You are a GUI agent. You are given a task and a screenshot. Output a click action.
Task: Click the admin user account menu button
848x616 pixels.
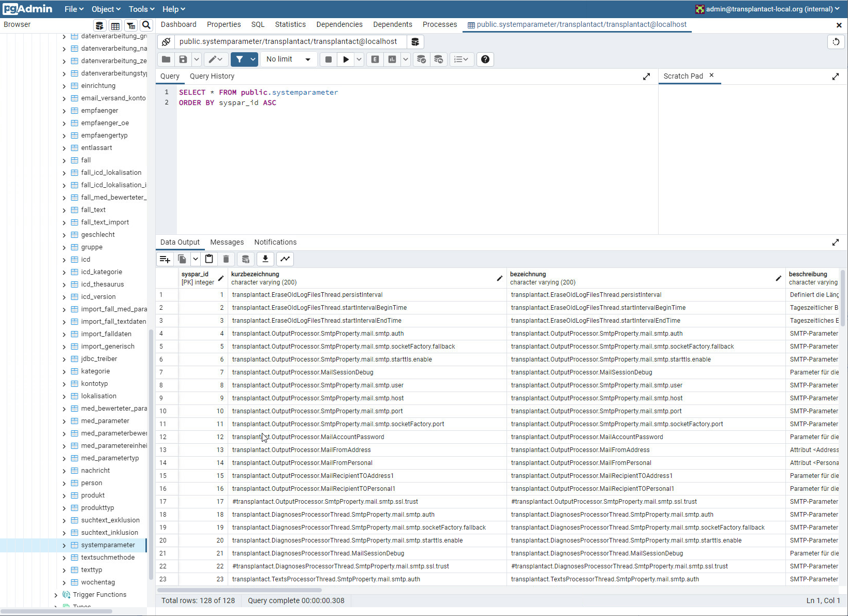pos(768,9)
